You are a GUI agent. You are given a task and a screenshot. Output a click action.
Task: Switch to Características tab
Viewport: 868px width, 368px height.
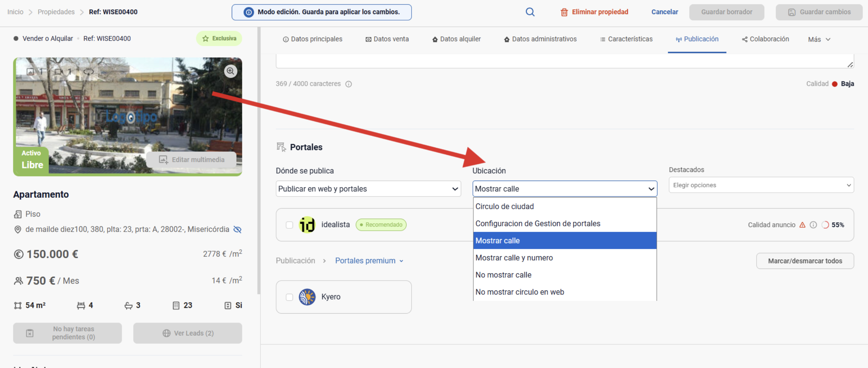tap(626, 39)
